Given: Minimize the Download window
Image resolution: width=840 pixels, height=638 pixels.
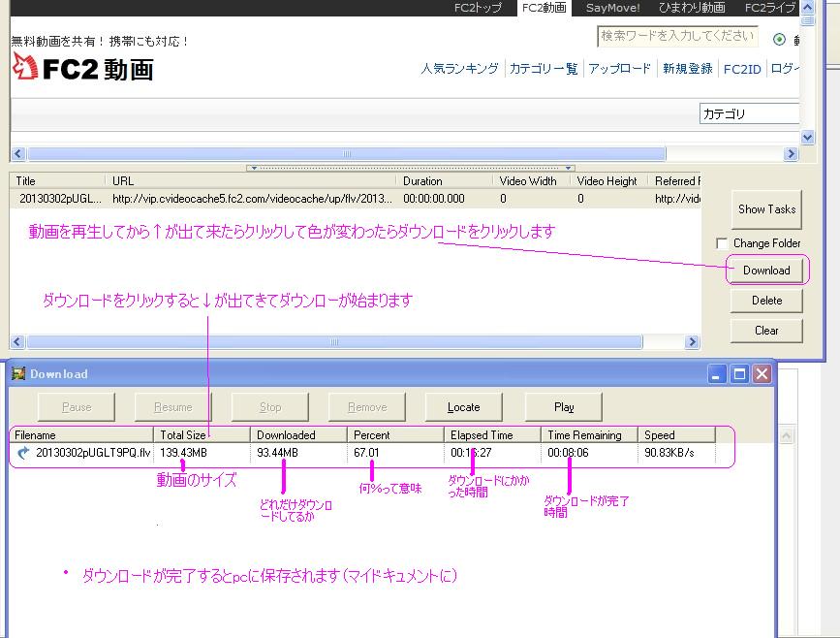Looking at the screenshot, I should [x=716, y=374].
